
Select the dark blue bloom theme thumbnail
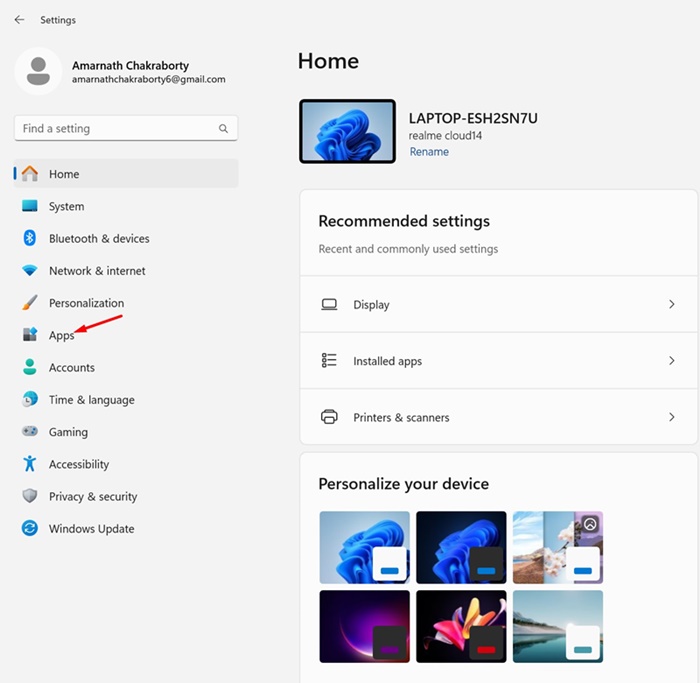[x=461, y=547]
